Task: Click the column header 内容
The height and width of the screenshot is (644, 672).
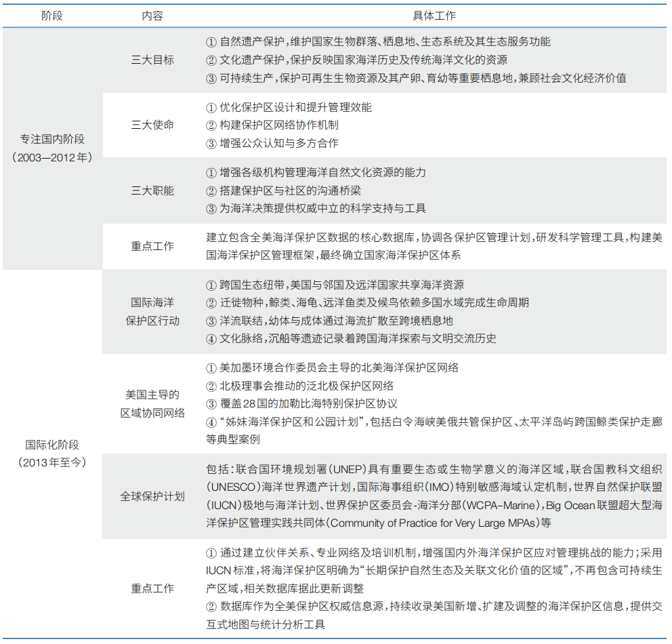Action: coord(152,16)
